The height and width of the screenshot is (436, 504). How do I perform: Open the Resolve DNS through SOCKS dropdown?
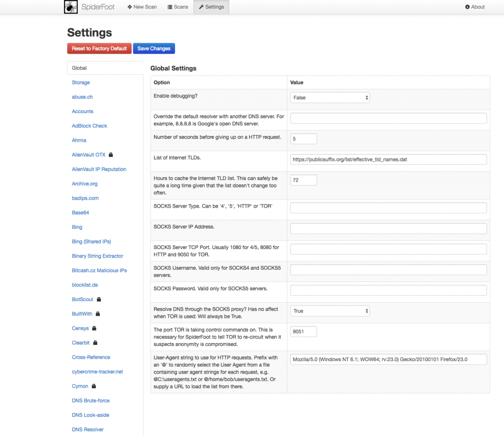330,311
